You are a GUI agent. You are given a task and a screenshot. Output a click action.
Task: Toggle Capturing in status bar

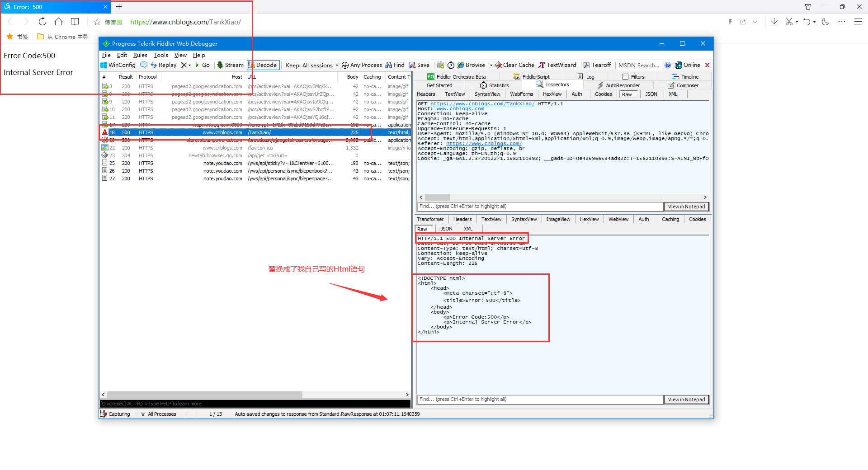click(x=115, y=414)
